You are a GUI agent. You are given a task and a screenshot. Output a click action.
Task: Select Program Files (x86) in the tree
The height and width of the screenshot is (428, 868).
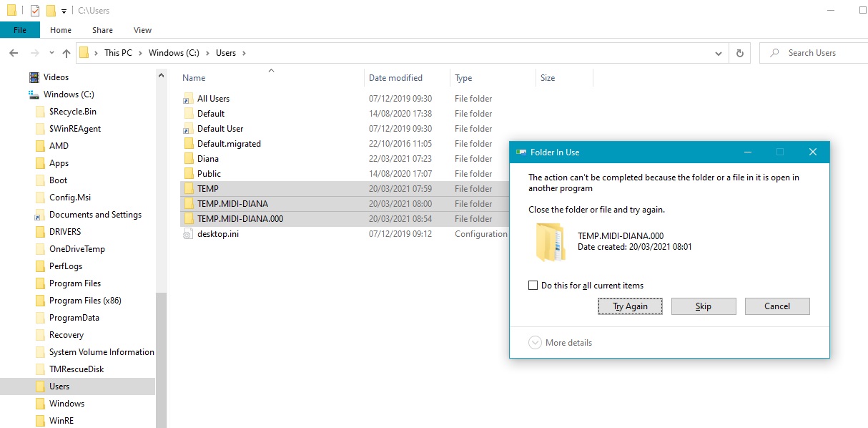[85, 301]
